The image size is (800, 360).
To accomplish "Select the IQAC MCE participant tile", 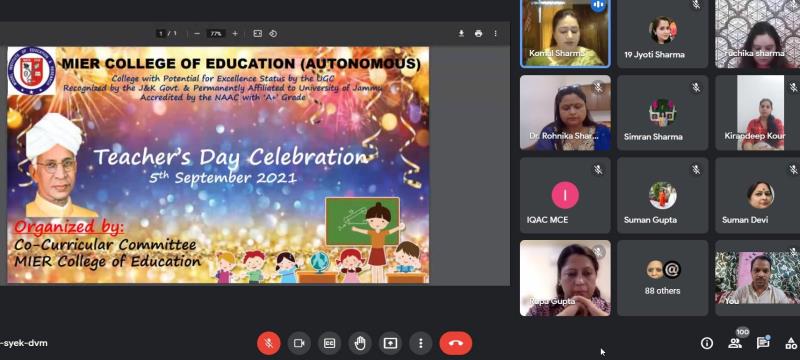I will pyautogui.click(x=565, y=195).
